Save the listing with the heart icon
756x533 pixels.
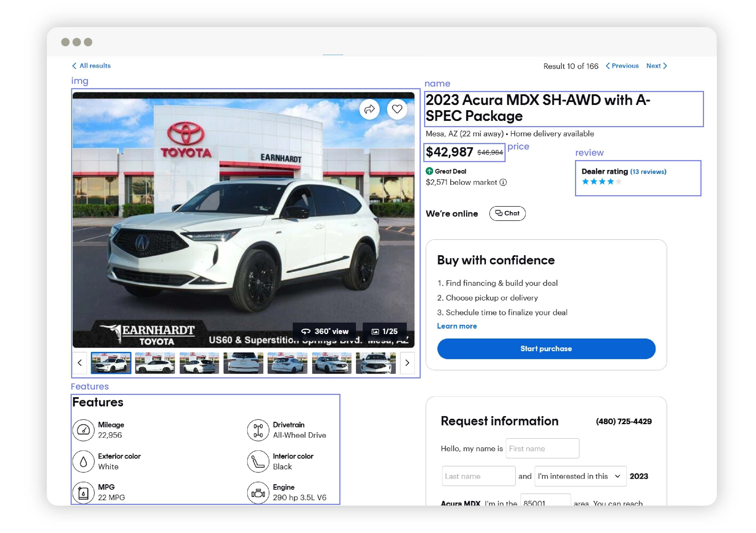(397, 109)
